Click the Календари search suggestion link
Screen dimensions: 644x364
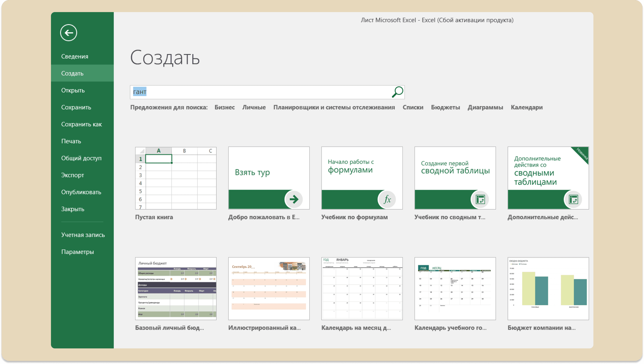click(x=526, y=107)
